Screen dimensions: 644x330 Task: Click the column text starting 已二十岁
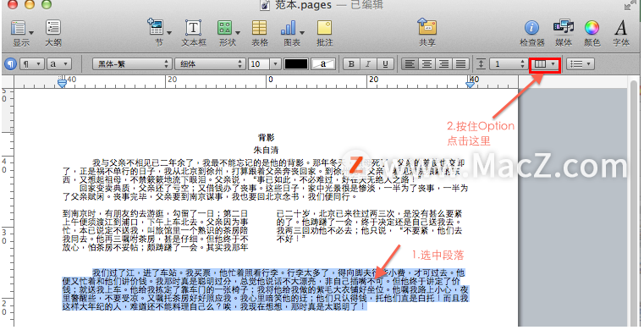[x=369, y=226]
